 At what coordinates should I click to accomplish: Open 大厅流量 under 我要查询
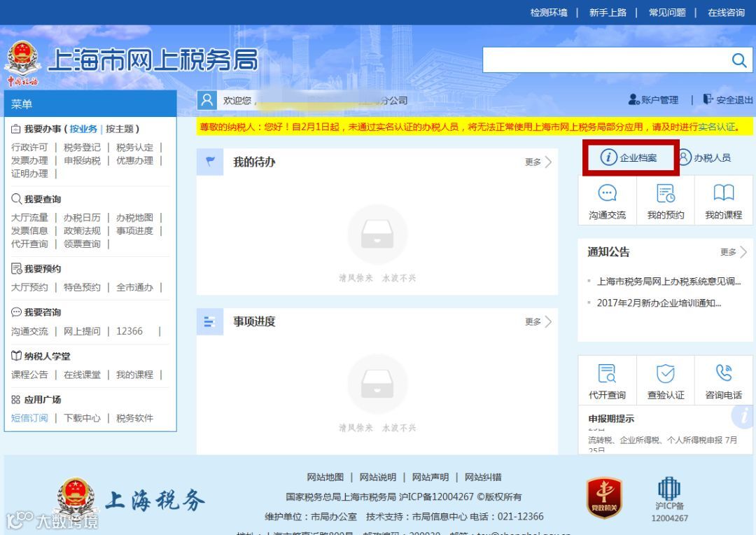coord(29,218)
